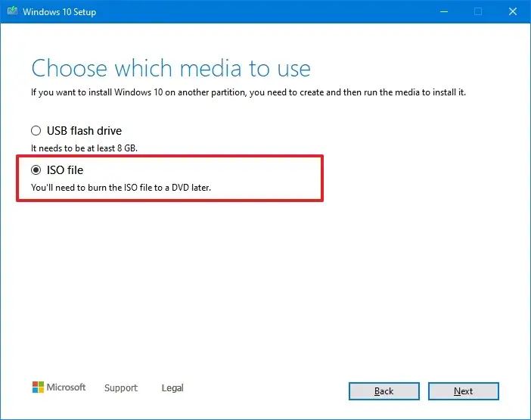The height and width of the screenshot is (420, 531).
Task: Click the 'Choose which media to use' heading
Action: [171, 68]
